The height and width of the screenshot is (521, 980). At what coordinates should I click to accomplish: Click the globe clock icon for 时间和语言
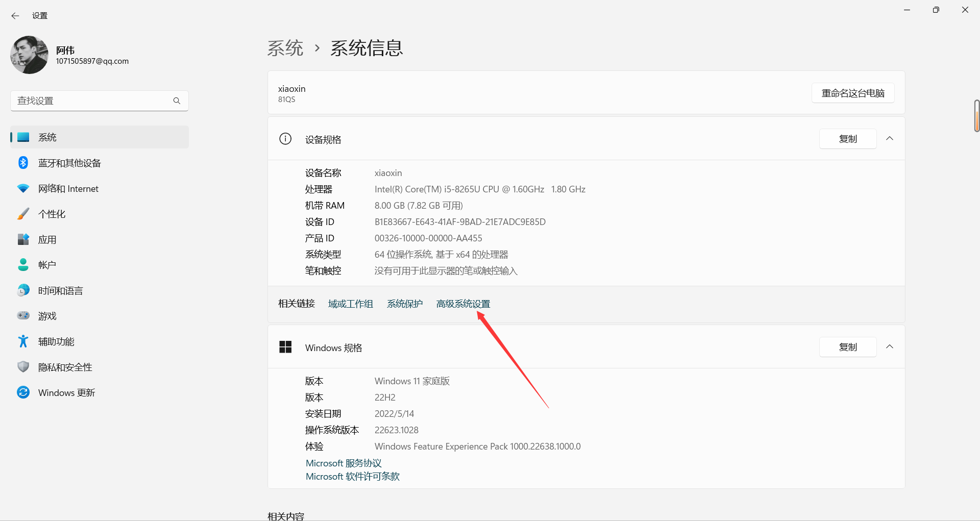tap(23, 290)
